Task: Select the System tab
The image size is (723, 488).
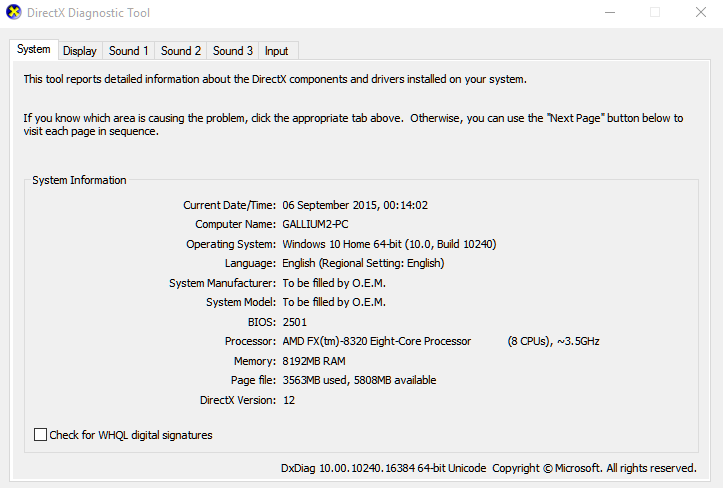Action: click(x=34, y=49)
